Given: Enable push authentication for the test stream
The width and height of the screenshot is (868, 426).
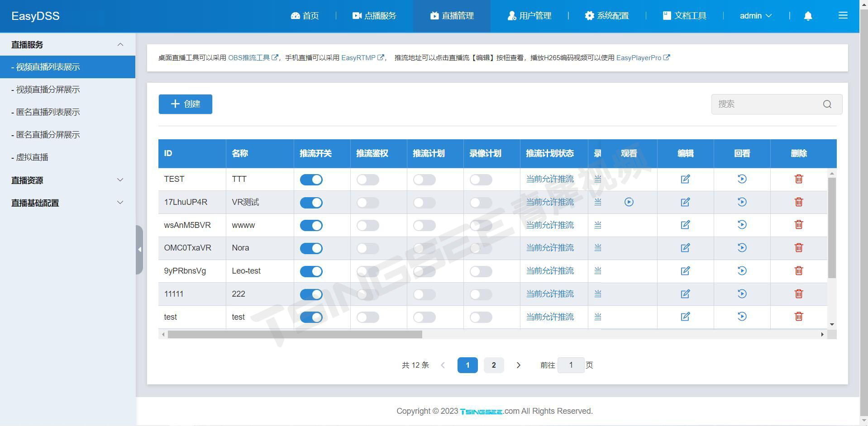Looking at the screenshot, I should (x=367, y=317).
